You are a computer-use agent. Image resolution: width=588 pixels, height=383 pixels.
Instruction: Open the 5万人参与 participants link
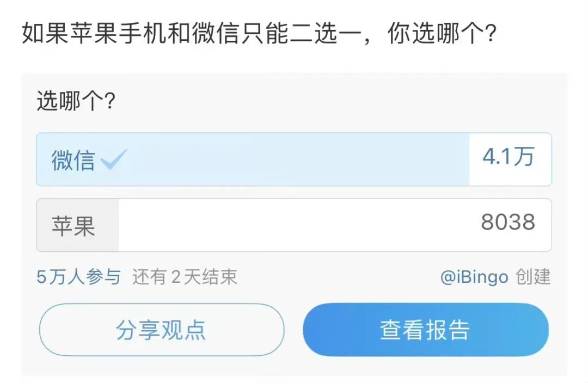pyautogui.click(x=78, y=277)
